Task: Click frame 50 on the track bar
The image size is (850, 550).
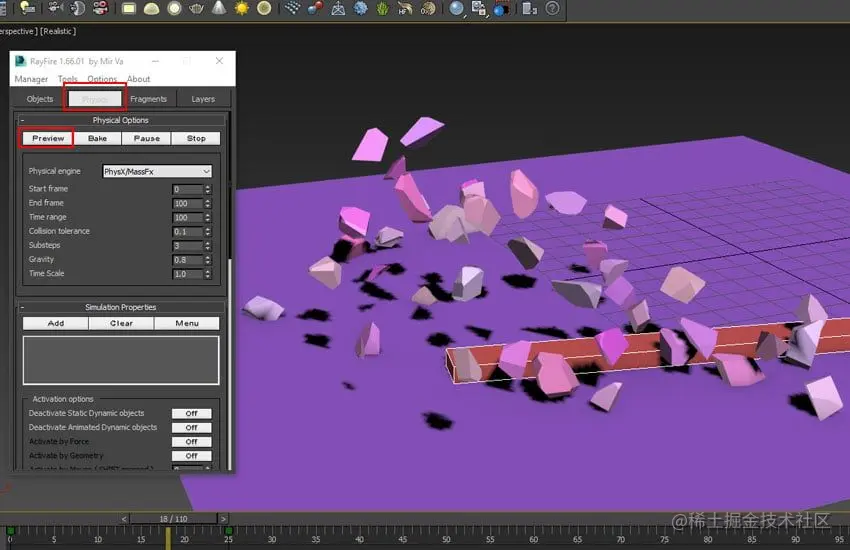Action: pyautogui.click(x=446, y=539)
